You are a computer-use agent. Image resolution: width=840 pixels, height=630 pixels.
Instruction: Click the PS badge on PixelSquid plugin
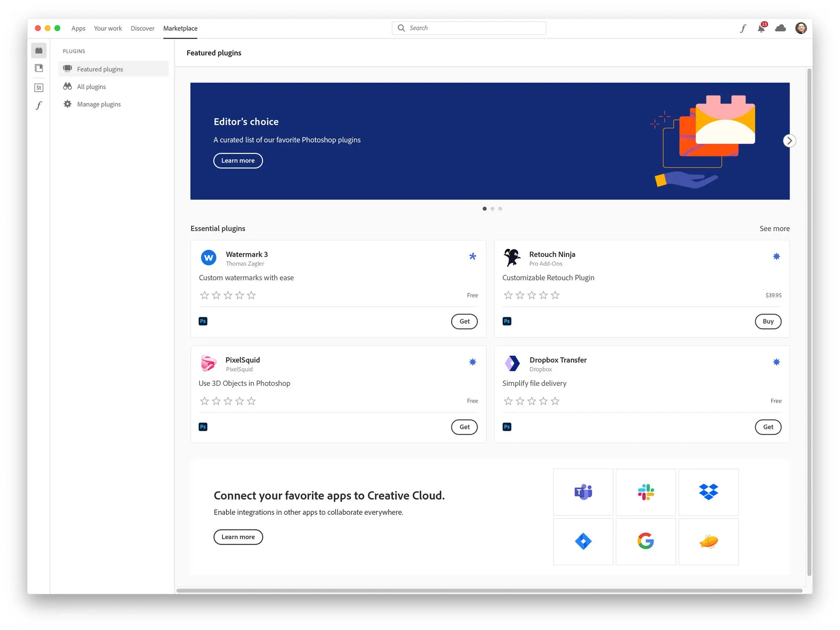pos(203,427)
